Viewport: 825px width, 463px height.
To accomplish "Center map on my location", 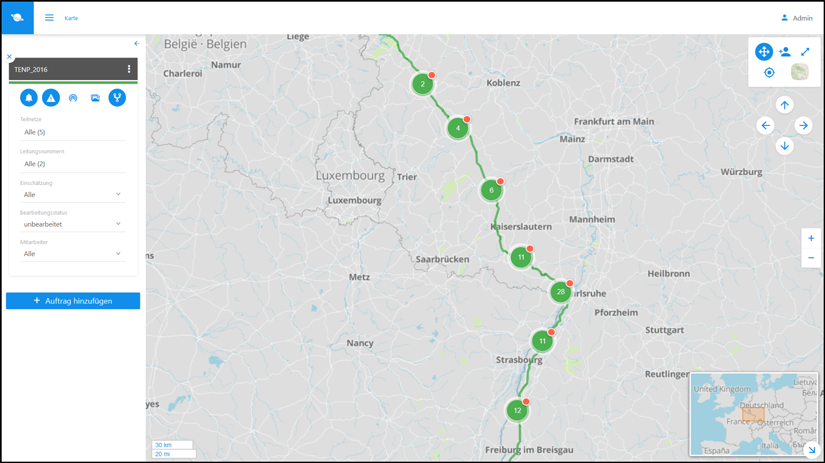I will 769,73.
